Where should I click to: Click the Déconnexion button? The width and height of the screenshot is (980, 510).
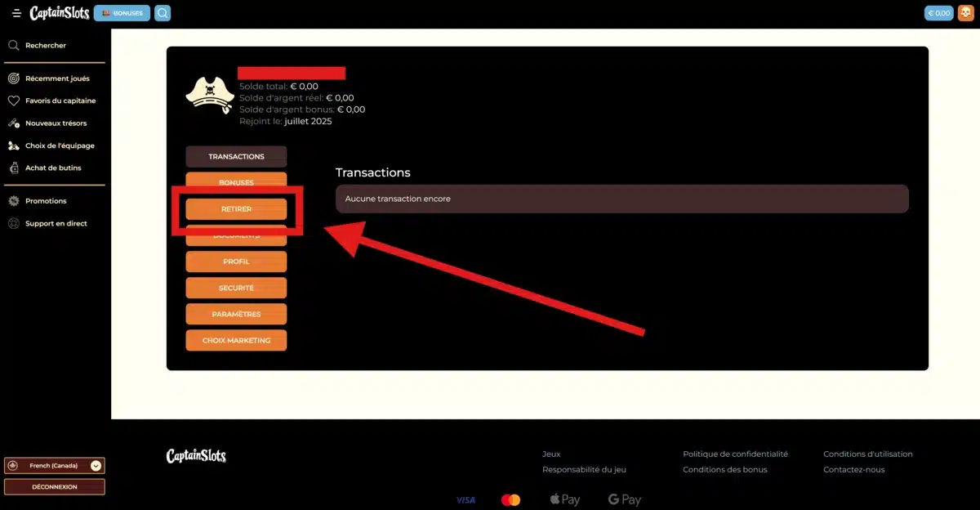pos(55,487)
